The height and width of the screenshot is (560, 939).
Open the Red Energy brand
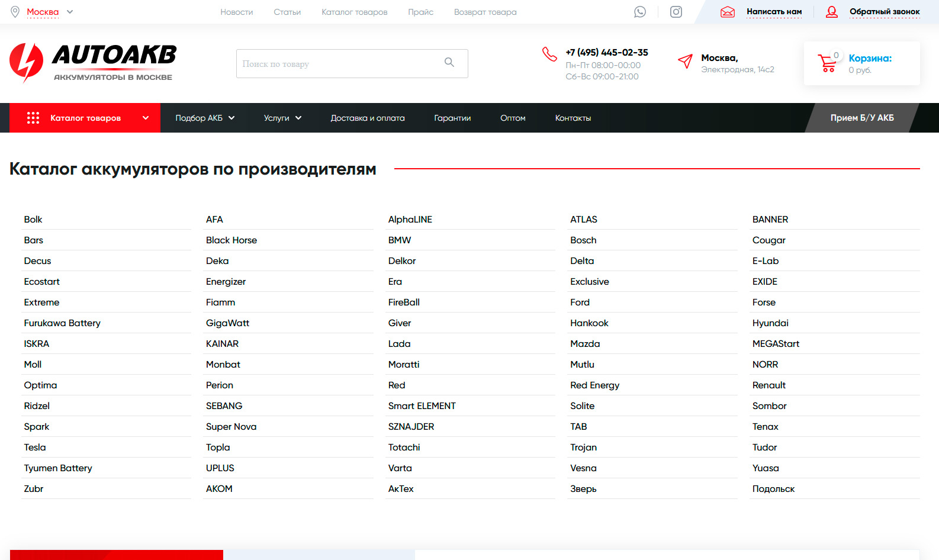tap(594, 385)
